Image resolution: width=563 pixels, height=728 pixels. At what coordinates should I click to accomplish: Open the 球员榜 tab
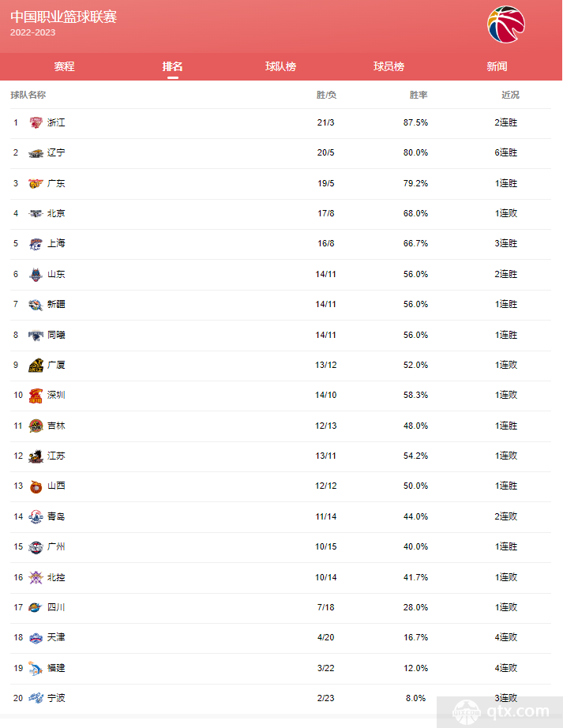coord(389,66)
